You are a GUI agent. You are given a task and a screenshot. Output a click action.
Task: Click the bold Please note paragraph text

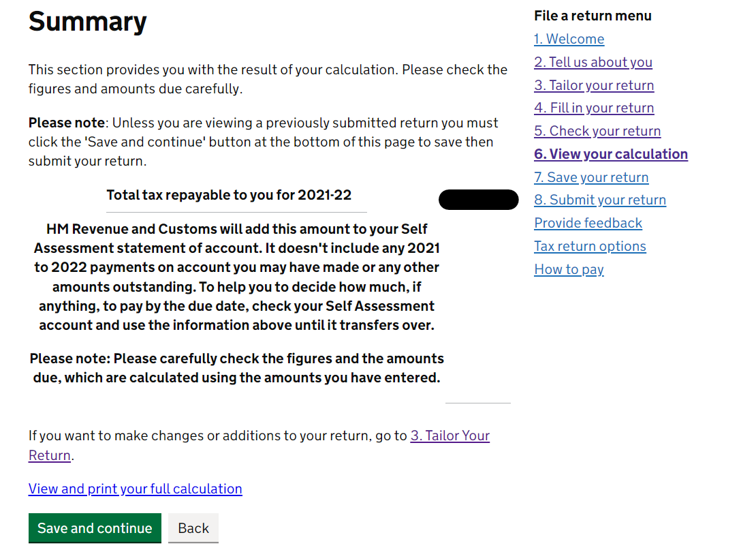pos(237,368)
